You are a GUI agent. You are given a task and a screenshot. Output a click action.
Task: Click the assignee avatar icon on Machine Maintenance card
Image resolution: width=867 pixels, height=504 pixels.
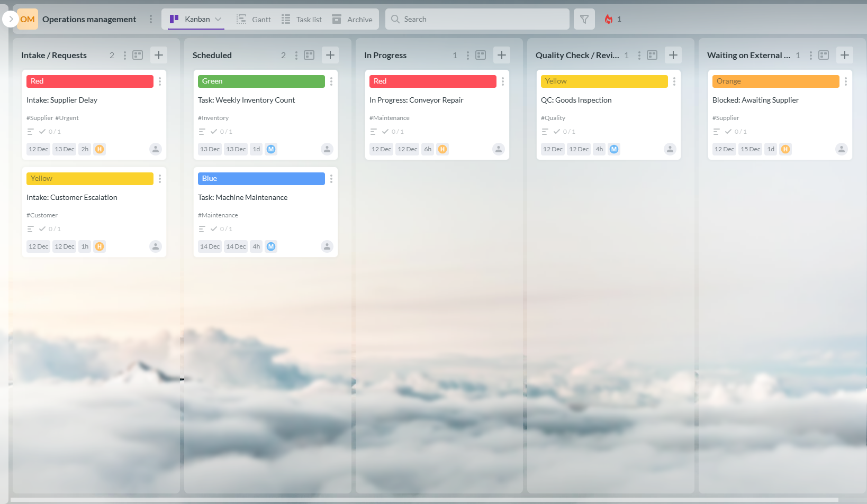pos(327,246)
